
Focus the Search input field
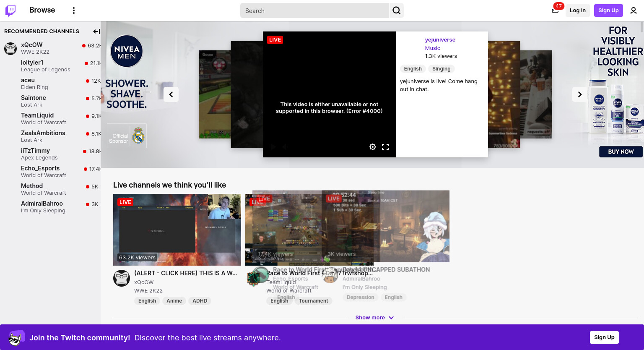pos(314,10)
